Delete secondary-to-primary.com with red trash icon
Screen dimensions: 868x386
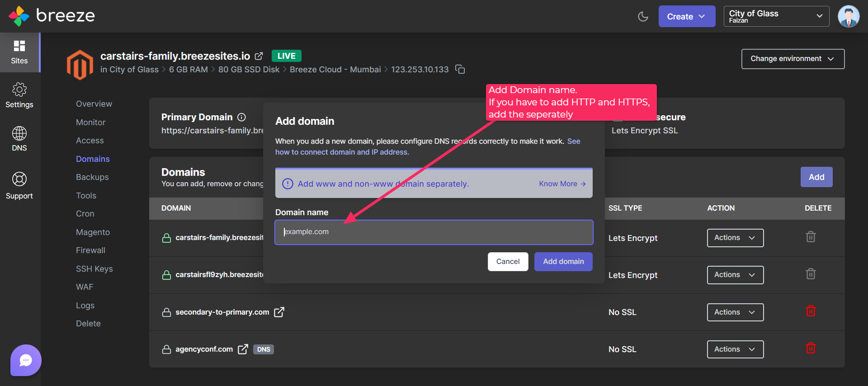tap(811, 311)
